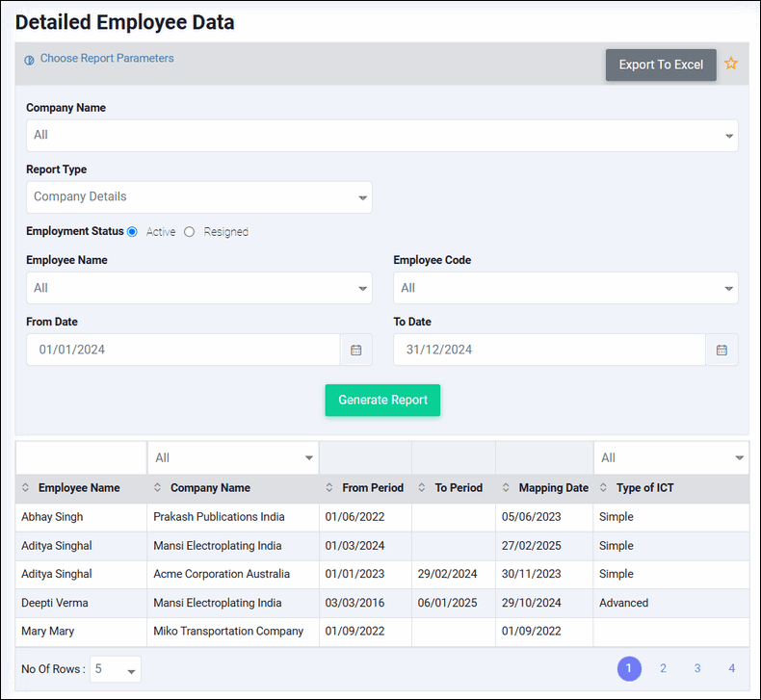761x700 pixels.
Task: Click the Employee Name column filter box
Action: tap(82, 457)
